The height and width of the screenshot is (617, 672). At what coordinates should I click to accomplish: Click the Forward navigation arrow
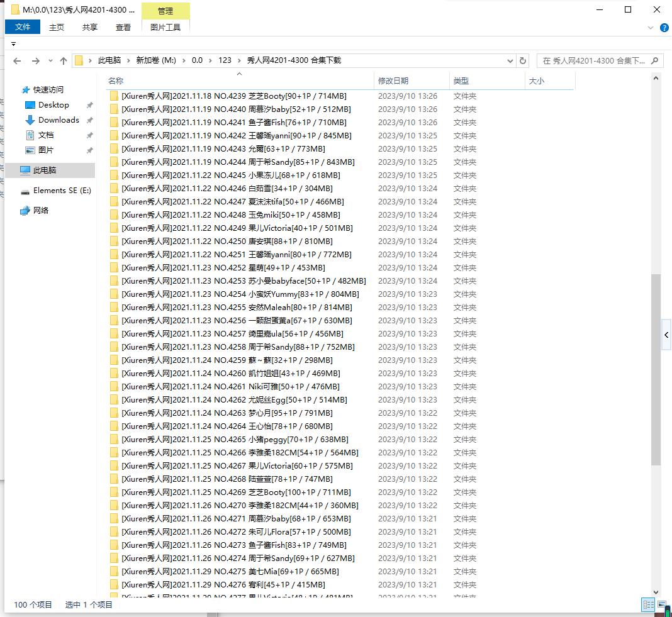click(x=35, y=61)
